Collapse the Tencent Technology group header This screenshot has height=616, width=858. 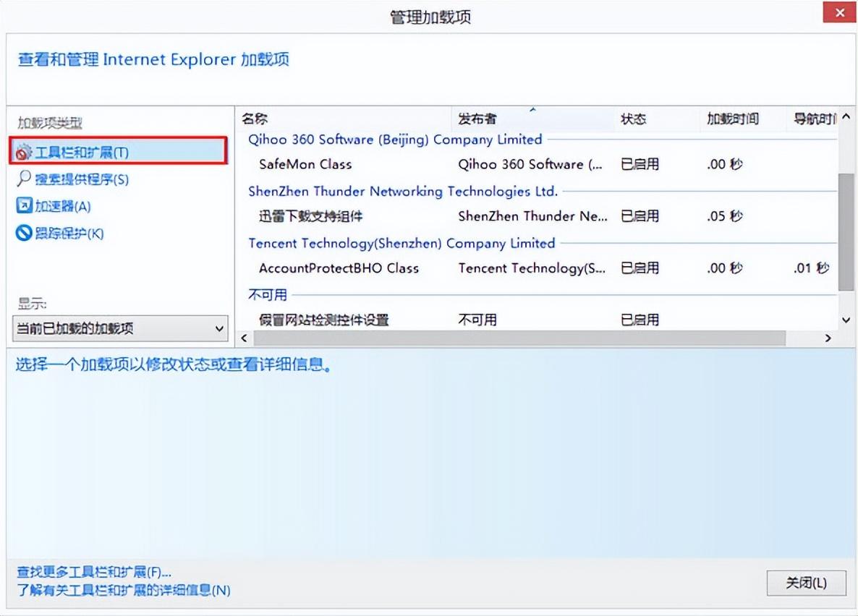tap(402, 243)
